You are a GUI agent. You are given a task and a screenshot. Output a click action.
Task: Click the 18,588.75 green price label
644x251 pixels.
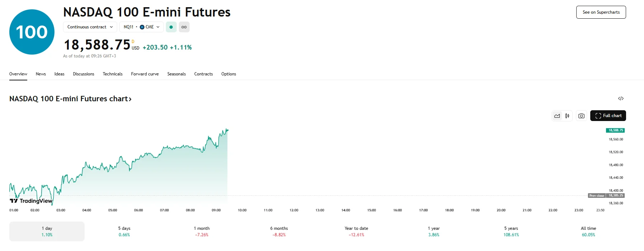coord(615,130)
